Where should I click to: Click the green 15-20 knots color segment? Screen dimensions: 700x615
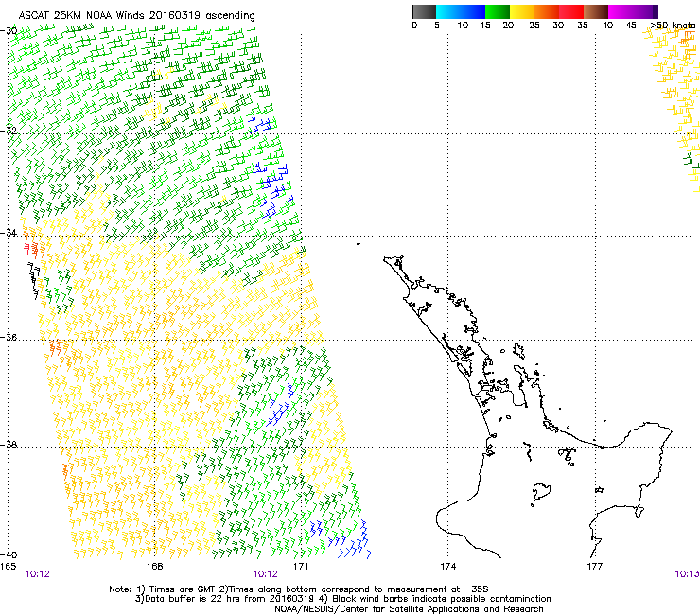point(498,11)
